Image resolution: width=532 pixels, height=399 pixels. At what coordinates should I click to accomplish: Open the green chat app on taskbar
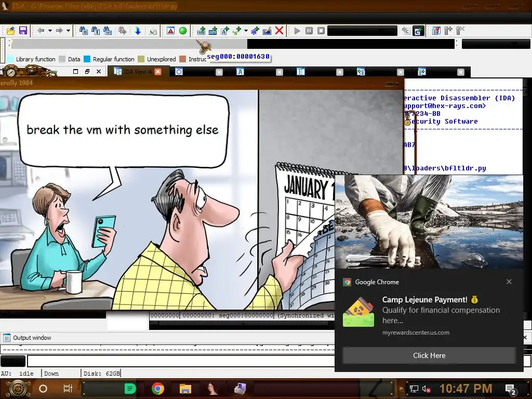click(130, 389)
